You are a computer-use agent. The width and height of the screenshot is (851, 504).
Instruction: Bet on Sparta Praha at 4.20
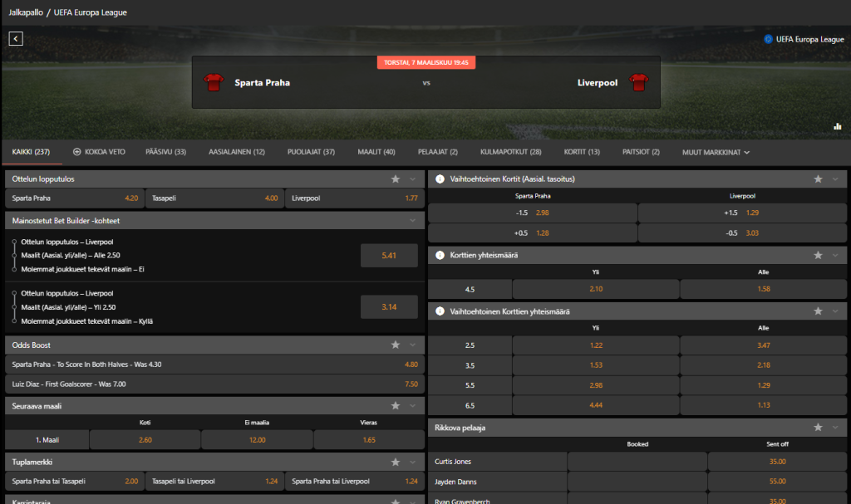[74, 198]
